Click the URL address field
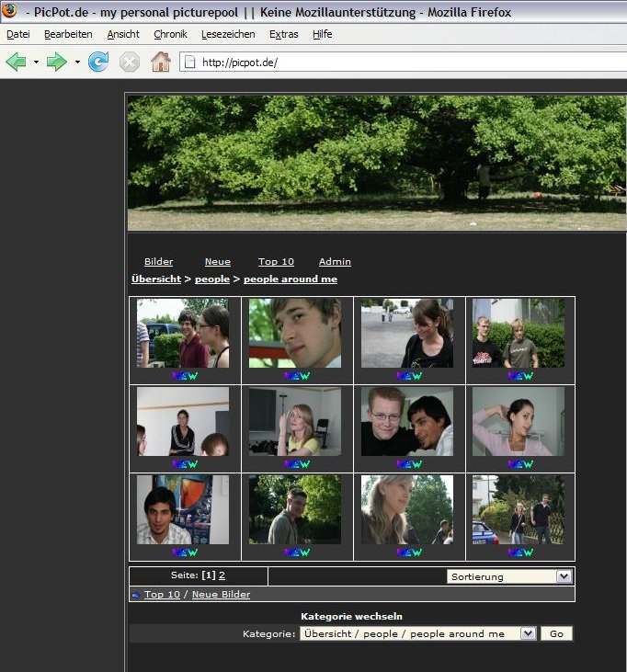627x672 pixels. click(x=405, y=63)
